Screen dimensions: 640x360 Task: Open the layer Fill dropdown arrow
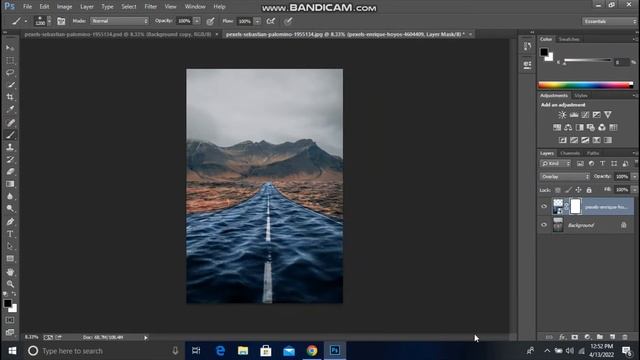point(634,190)
